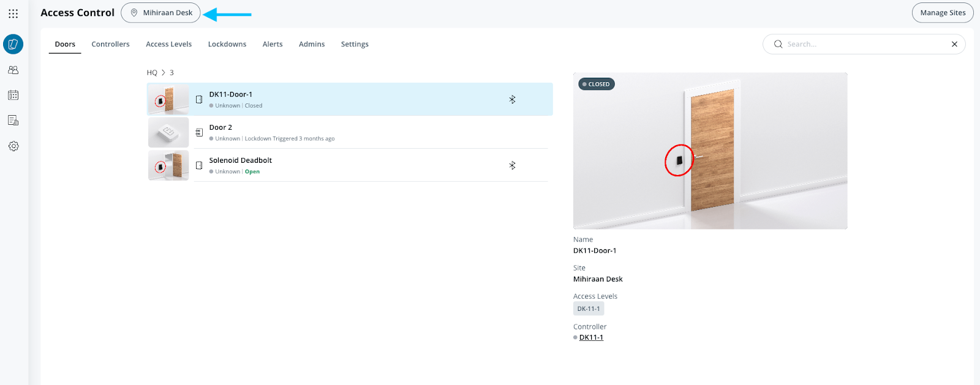Click the Manage Sites button
Viewport: 980px width, 385px height.
[x=942, y=13]
